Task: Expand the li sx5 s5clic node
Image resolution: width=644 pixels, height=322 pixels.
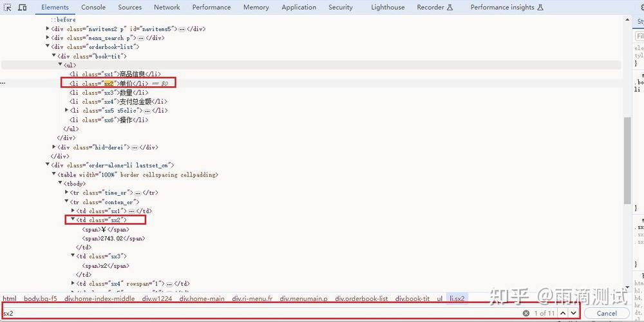Action: (x=67, y=111)
